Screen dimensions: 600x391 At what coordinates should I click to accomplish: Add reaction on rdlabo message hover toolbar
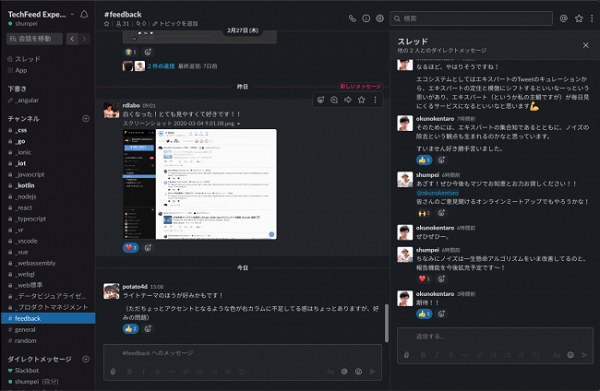pyautogui.click(x=321, y=100)
